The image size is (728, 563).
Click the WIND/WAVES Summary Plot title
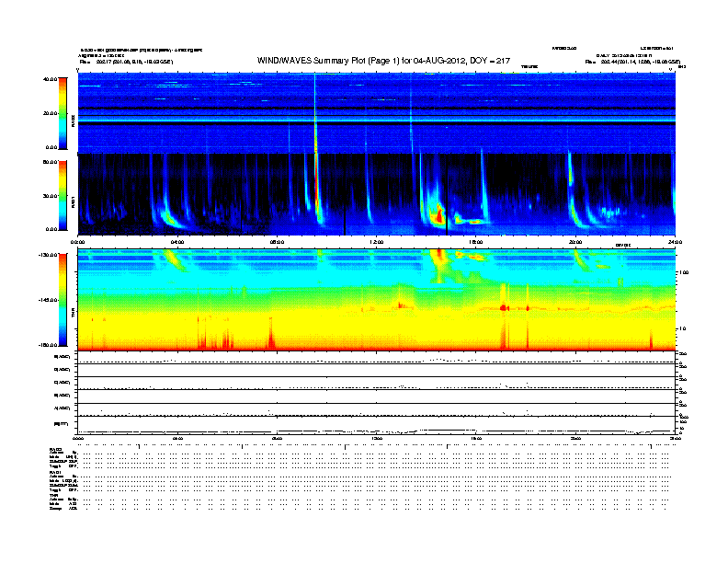(383, 61)
